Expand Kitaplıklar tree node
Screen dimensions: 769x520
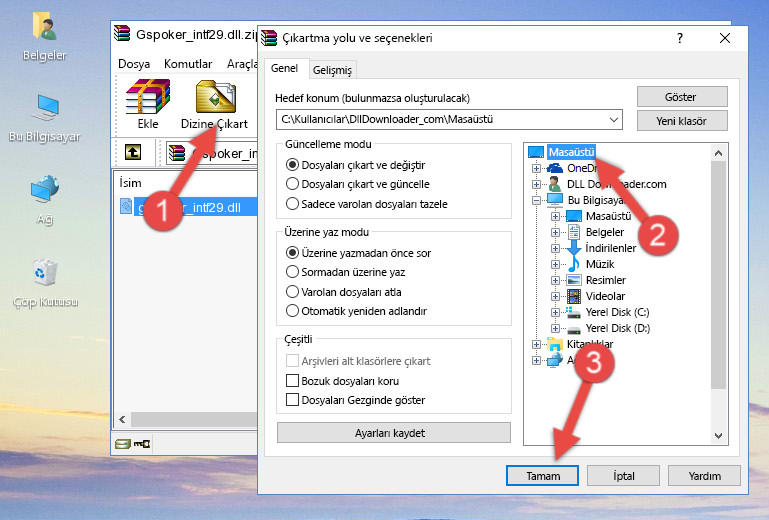tap(536, 344)
